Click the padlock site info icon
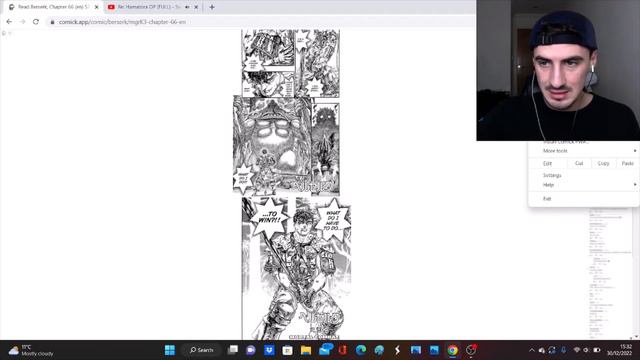Viewport: 640px width, 360px height. click(52, 22)
